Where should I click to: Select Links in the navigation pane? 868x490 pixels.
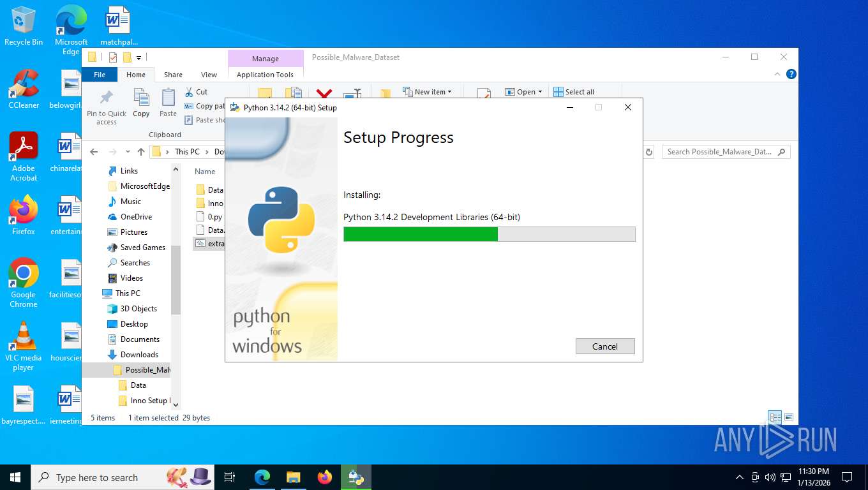click(129, 171)
